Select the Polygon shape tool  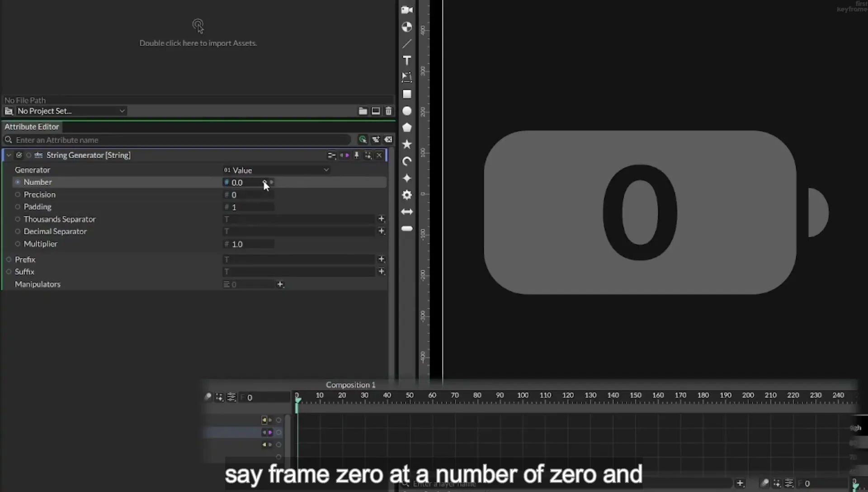[x=407, y=128]
